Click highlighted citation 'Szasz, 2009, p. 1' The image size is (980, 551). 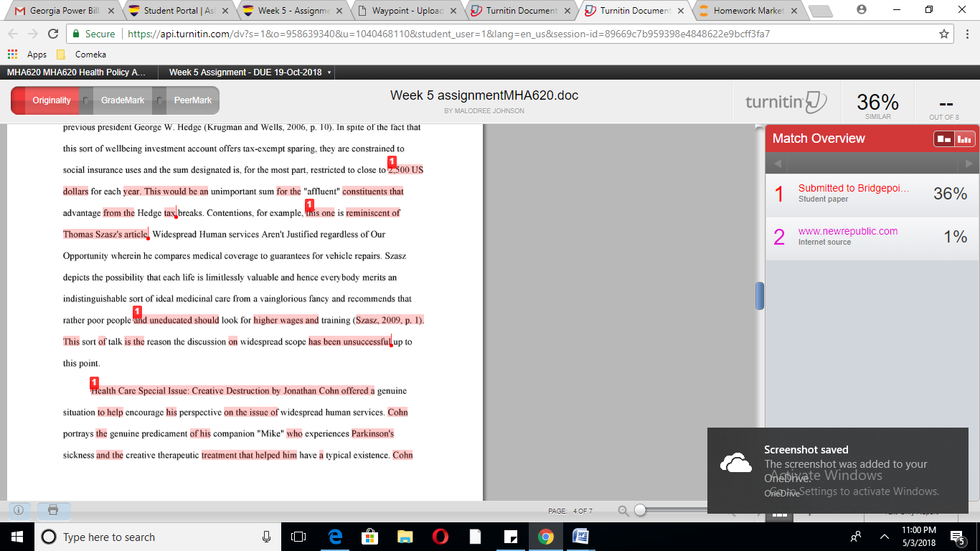(387, 320)
